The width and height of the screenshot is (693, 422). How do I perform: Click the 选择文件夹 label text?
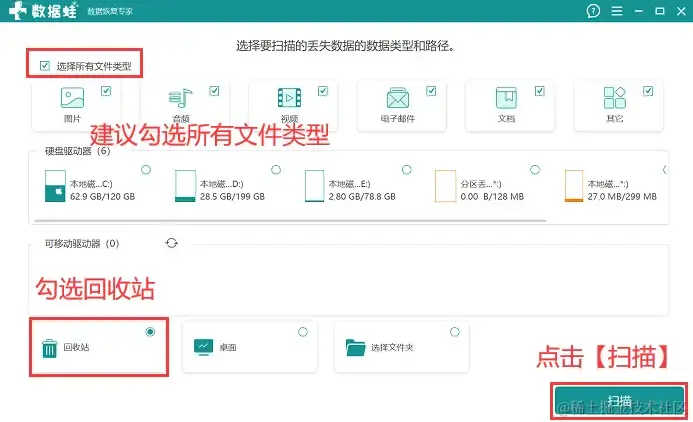(392, 348)
